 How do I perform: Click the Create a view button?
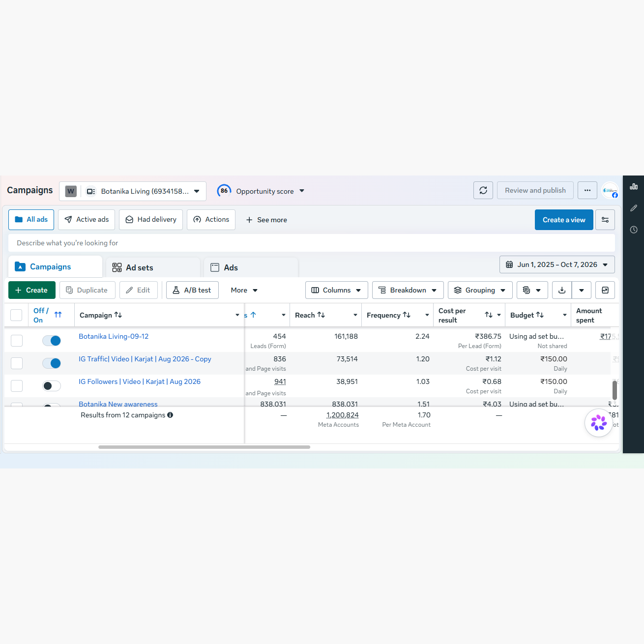coord(564,220)
